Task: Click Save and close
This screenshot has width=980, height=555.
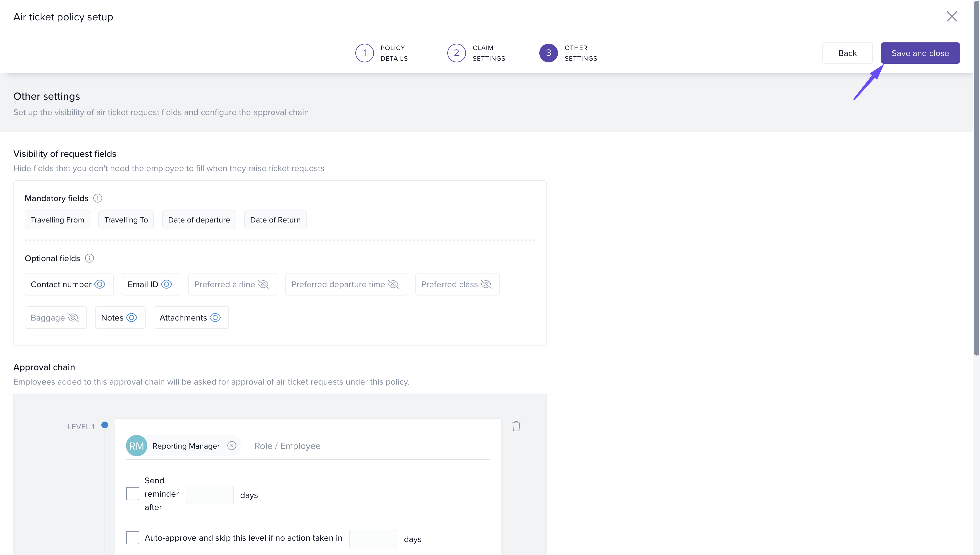Action: [x=920, y=53]
